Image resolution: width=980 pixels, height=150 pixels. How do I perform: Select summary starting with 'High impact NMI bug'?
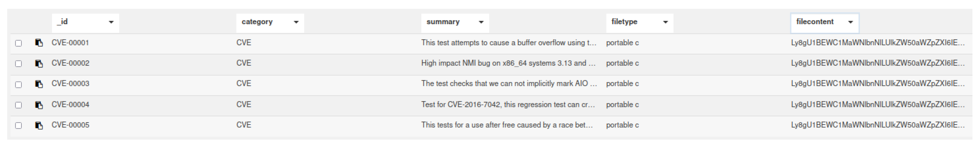[508, 63]
